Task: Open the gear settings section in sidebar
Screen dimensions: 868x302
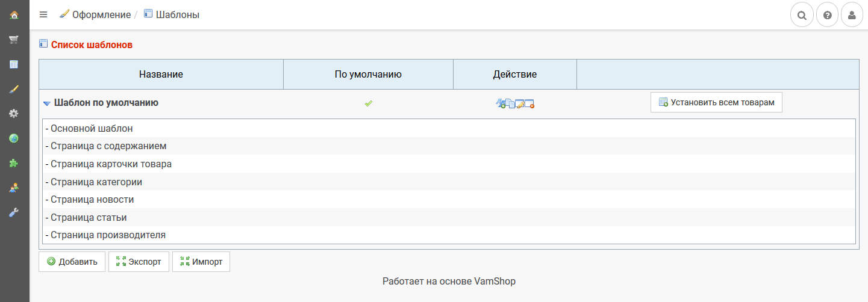Action: [x=14, y=114]
